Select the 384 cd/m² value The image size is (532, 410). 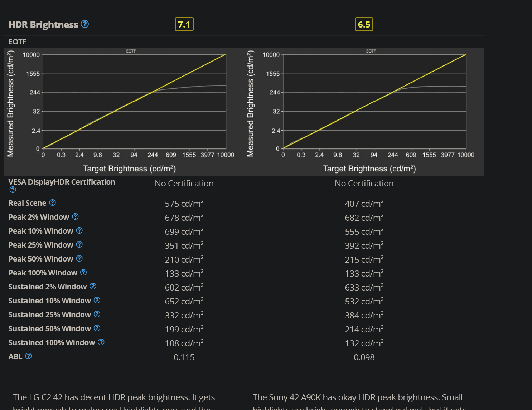pos(364,315)
